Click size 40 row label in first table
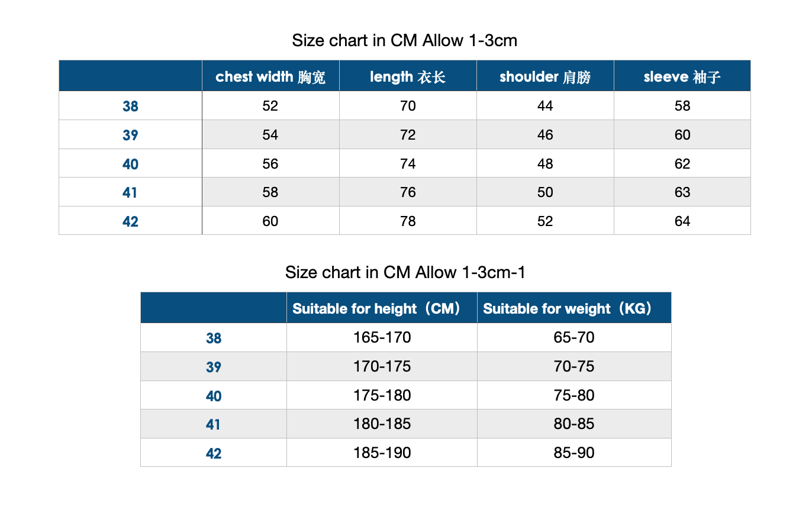The width and height of the screenshot is (812, 529). tap(130, 164)
